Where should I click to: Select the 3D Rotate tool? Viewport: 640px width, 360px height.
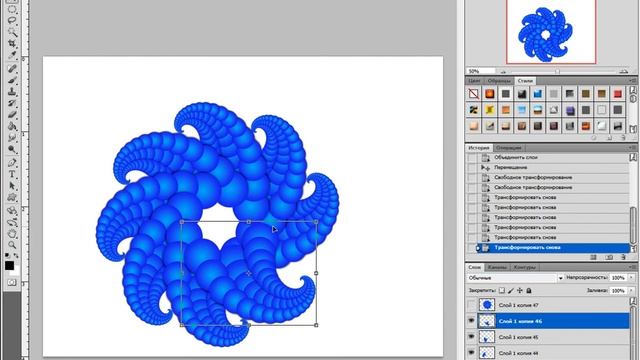pyautogui.click(x=12, y=211)
